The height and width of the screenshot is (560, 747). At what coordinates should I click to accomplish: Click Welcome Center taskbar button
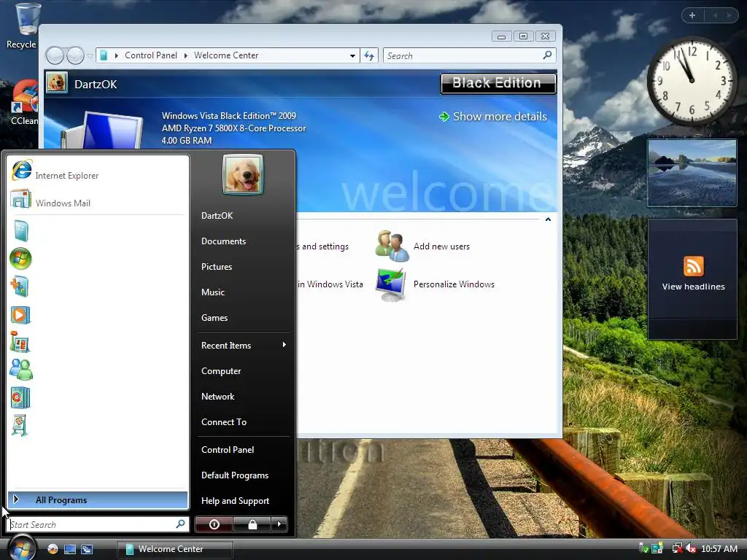tap(175, 549)
